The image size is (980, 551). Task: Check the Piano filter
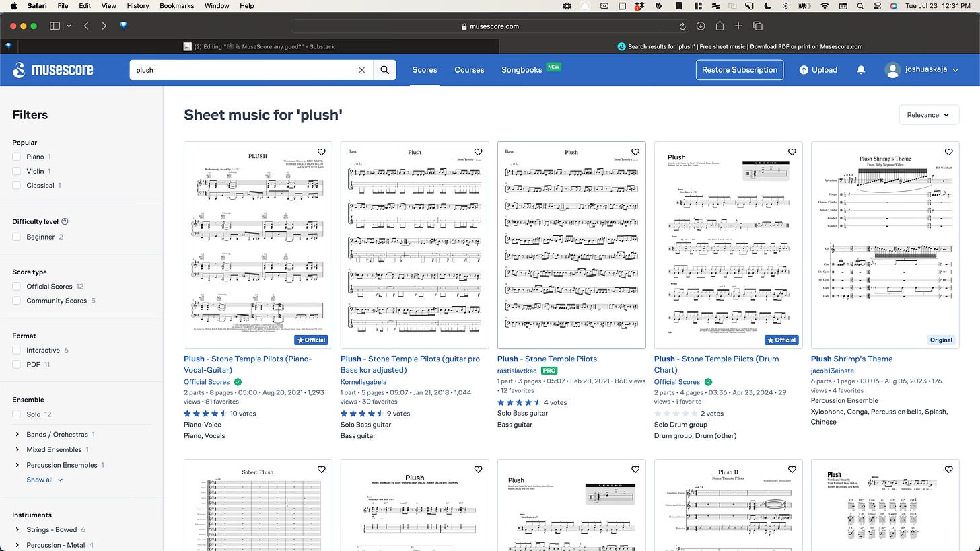click(x=16, y=157)
